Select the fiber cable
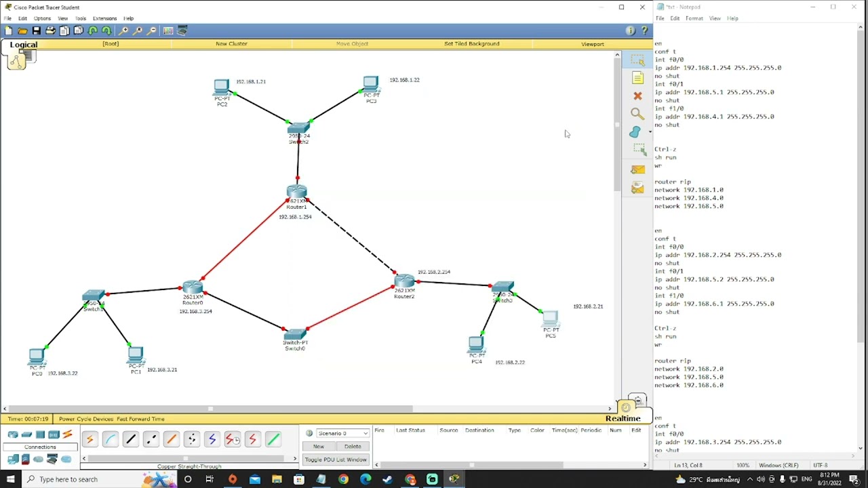The height and width of the screenshot is (488, 868). [172, 439]
